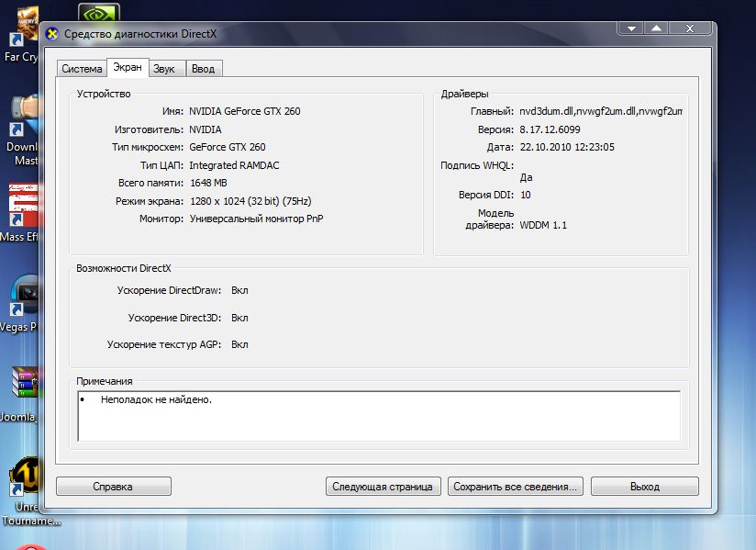Image resolution: width=756 pixels, height=550 pixels.
Task: Open the Звук tab
Action: [164, 69]
